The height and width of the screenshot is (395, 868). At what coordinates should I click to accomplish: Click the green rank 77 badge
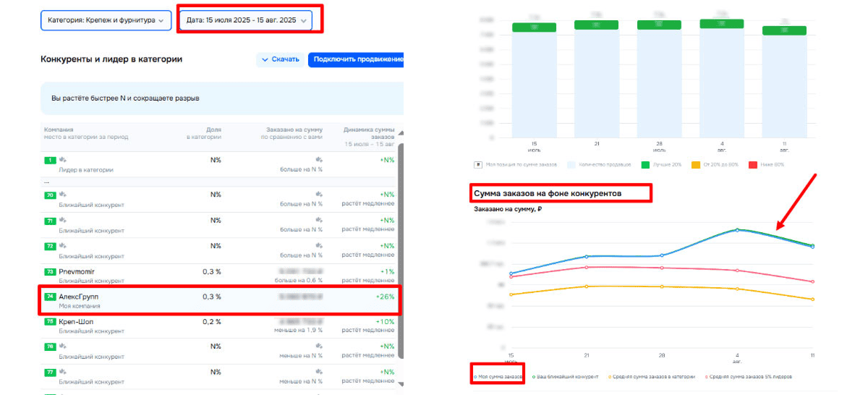click(50, 372)
